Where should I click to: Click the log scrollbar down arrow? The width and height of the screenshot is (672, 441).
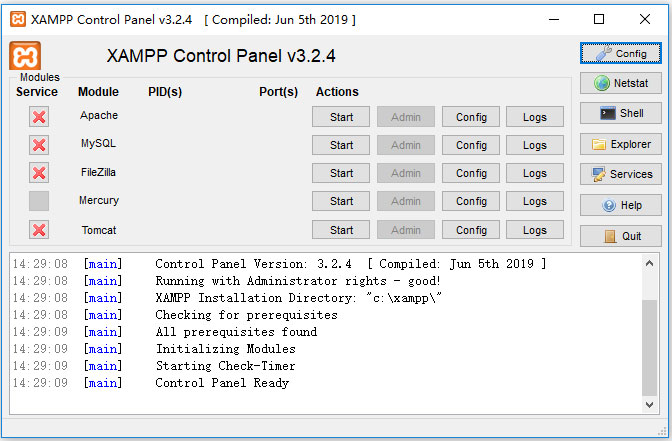(649, 405)
